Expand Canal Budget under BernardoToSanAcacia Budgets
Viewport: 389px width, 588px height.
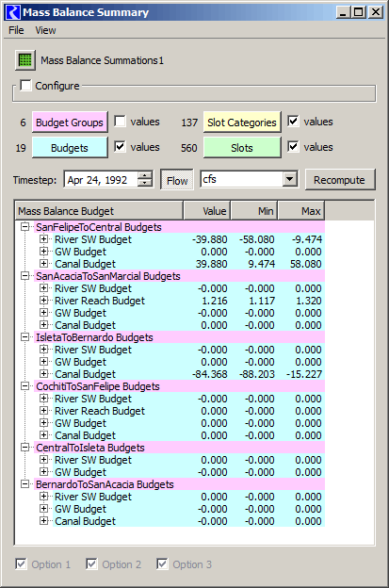pyautogui.click(x=44, y=521)
